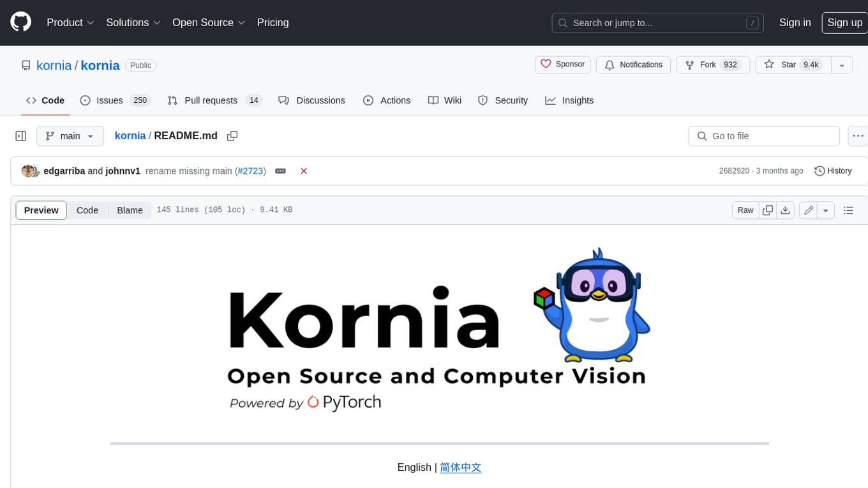Image resolution: width=868 pixels, height=488 pixels.
Task: Copy the README.md file path
Action: [x=232, y=135]
